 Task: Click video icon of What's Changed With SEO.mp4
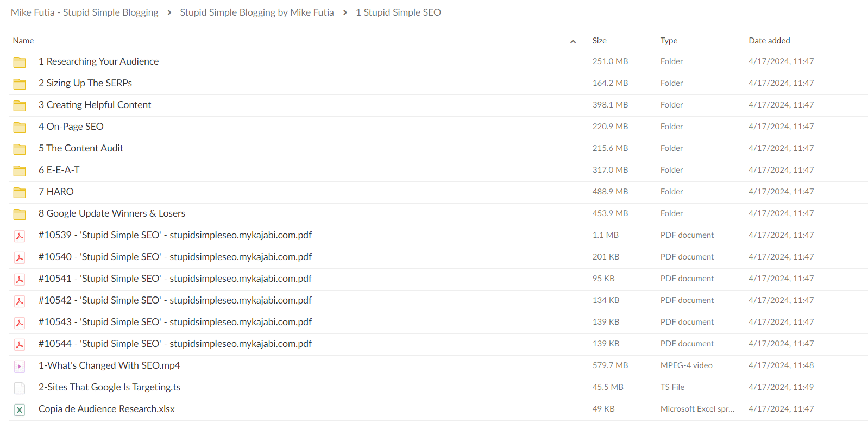(20, 367)
